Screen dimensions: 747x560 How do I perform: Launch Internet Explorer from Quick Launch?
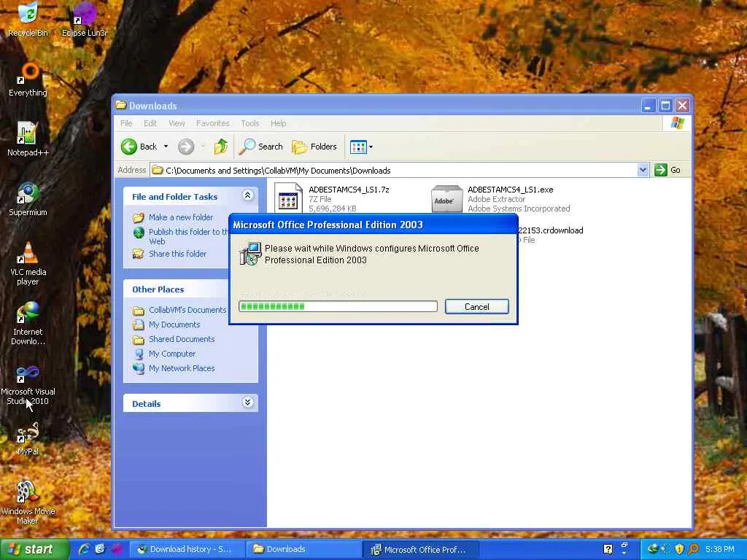tap(84, 549)
